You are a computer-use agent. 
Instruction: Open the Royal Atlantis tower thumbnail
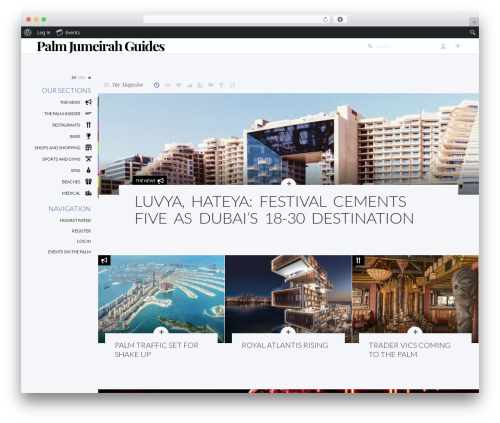click(288, 293)
